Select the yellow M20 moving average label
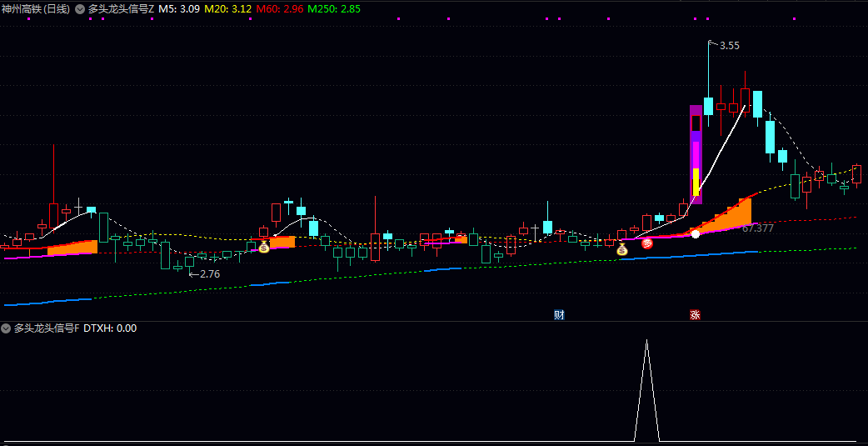This screenshot has width=868, height=446. click(x=227, y=9)
